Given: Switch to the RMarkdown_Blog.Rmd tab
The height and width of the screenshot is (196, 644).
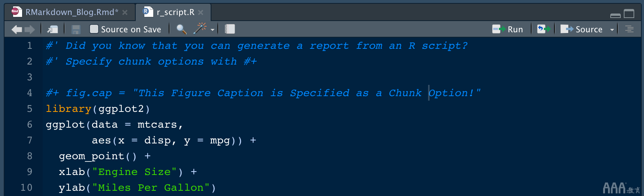Looking at the screenshot, I should point(69,12).
